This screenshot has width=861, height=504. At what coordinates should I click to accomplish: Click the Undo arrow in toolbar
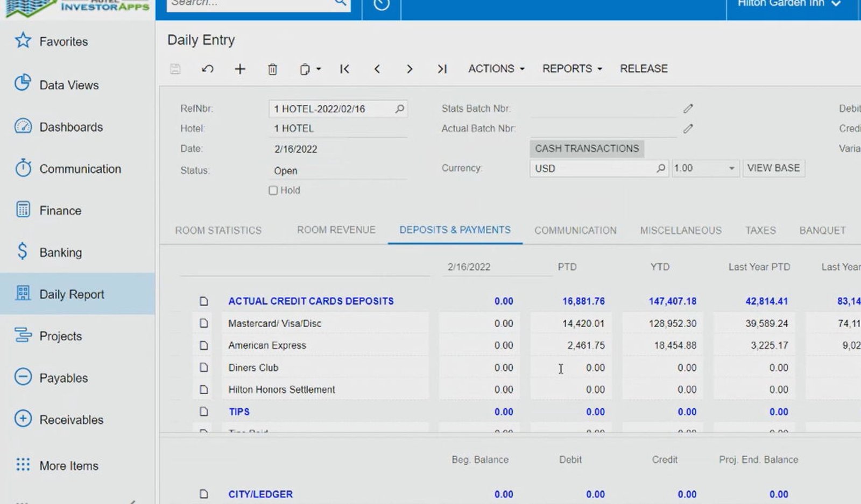point(208,69)
